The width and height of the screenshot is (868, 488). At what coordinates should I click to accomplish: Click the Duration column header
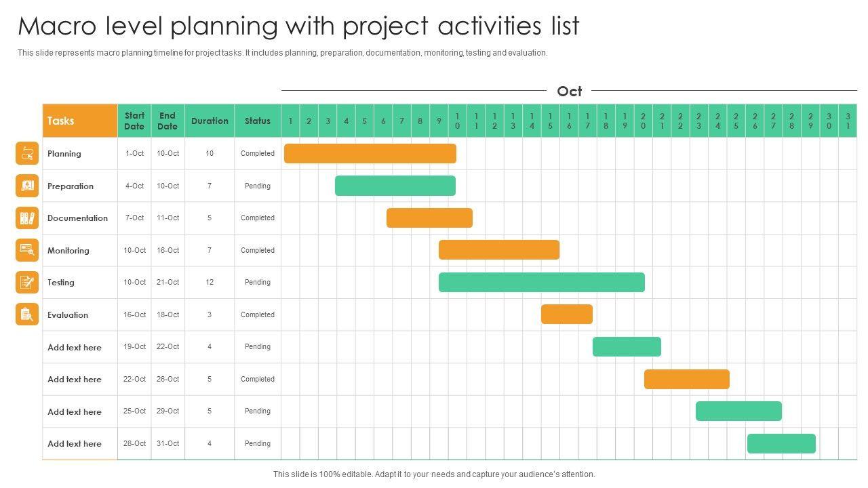point(210,121)
